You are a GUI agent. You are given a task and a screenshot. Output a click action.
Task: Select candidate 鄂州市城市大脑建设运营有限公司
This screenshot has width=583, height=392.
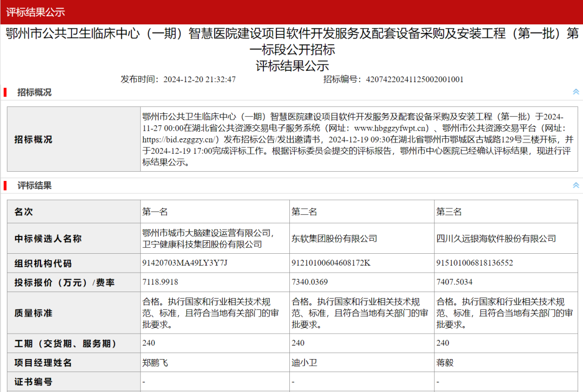(x=206, y=233)
